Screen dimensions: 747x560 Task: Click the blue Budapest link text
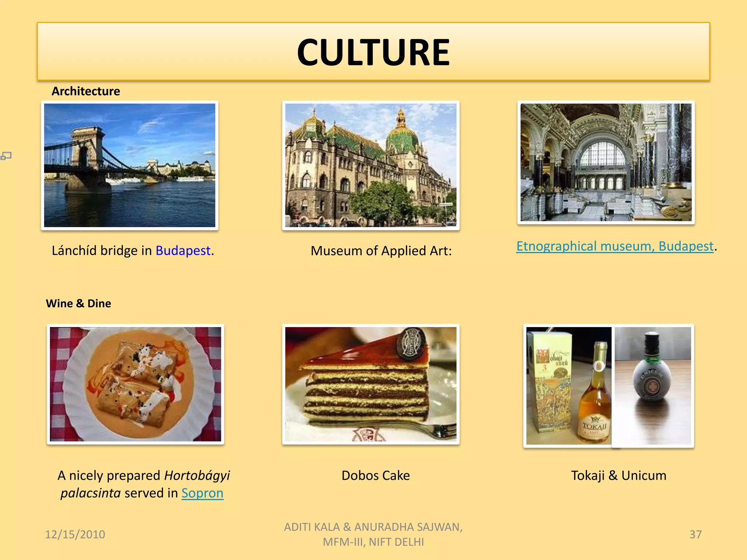183,250
